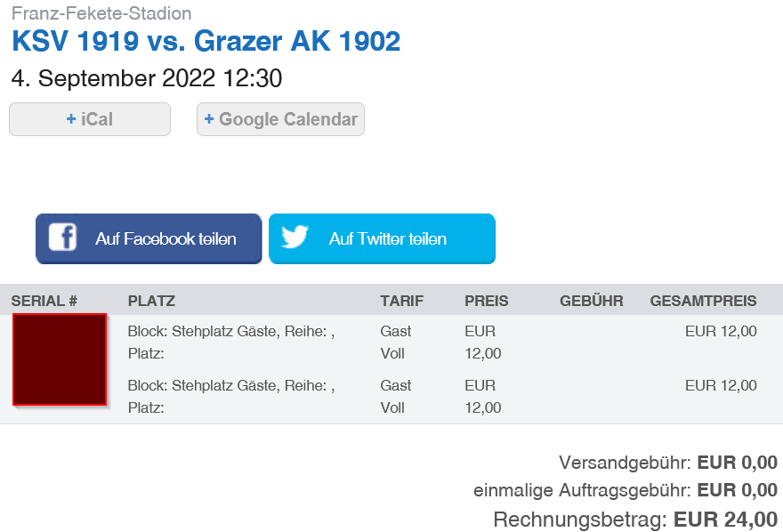Click the Twitter bird icon

(295, 237)
